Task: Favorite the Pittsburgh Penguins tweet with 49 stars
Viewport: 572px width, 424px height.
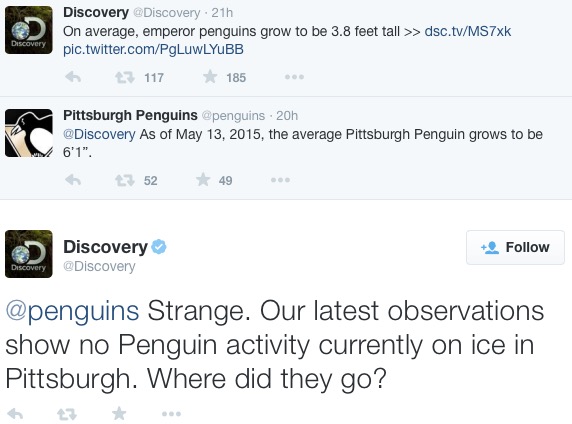Action: [x=203, y=180]
